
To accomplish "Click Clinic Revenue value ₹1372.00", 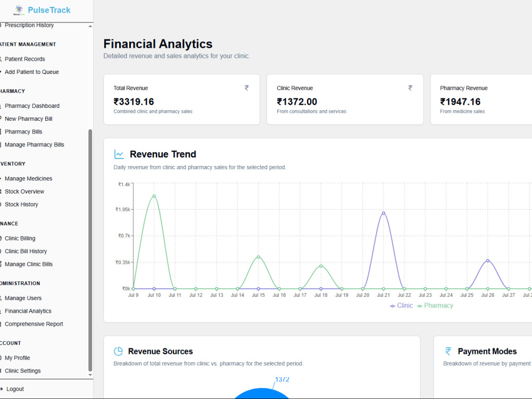I will [297, 102].
